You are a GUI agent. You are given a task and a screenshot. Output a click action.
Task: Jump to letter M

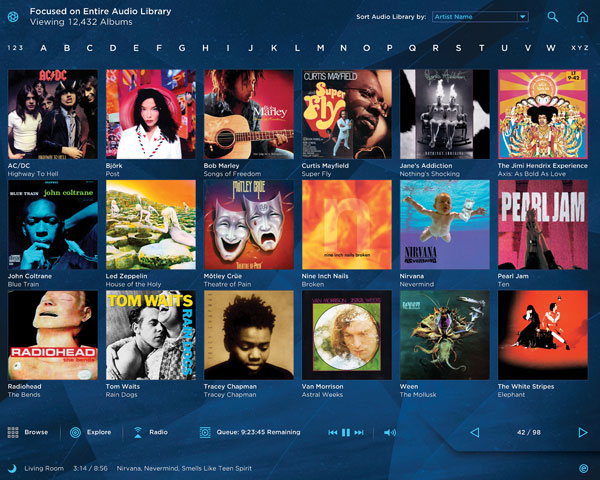pos(320,48)
